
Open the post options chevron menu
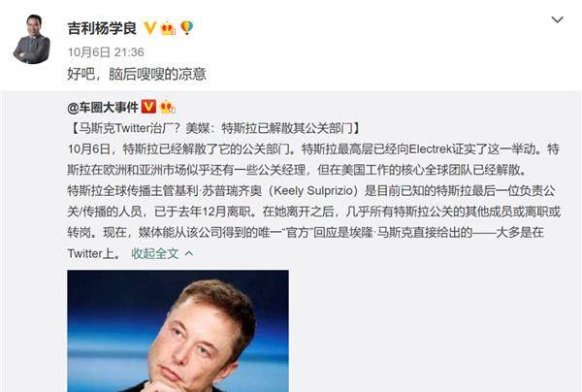[x=557, y=19]
